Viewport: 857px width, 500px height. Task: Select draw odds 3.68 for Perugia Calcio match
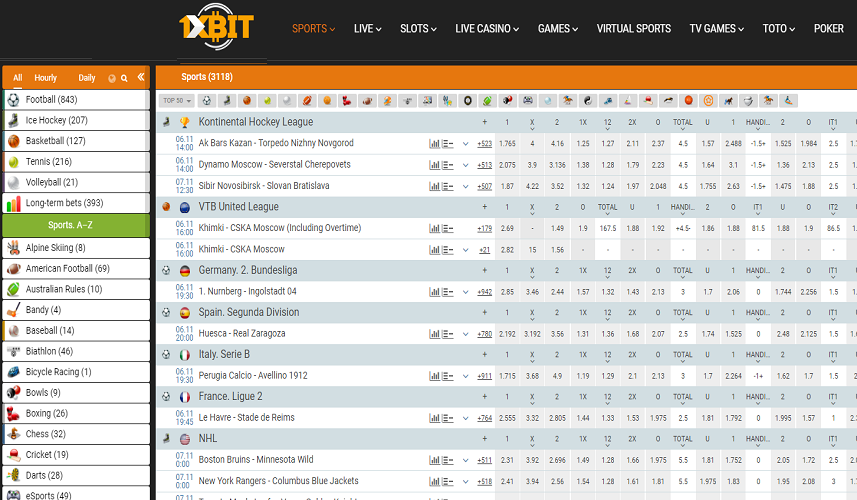(532, 376)
